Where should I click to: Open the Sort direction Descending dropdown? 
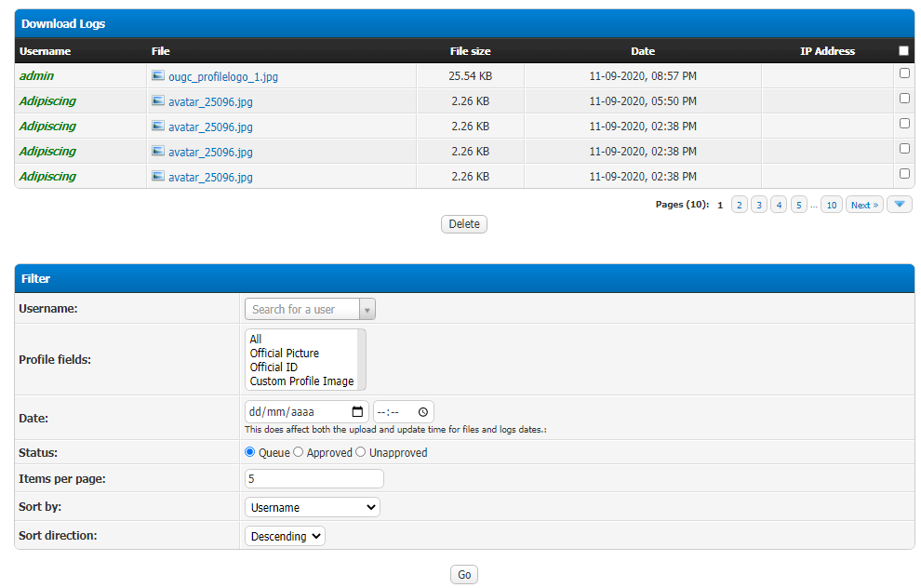tap(285, 537)
